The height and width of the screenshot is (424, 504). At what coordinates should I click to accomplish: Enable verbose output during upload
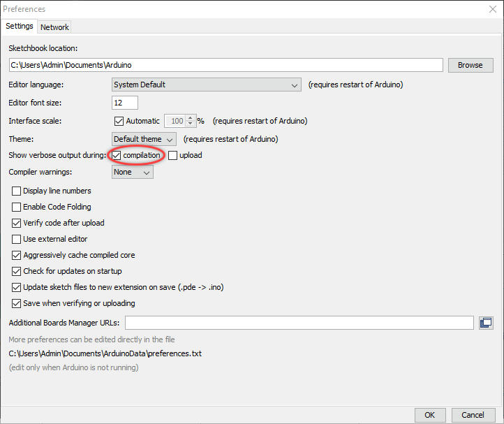pos(172,155)
